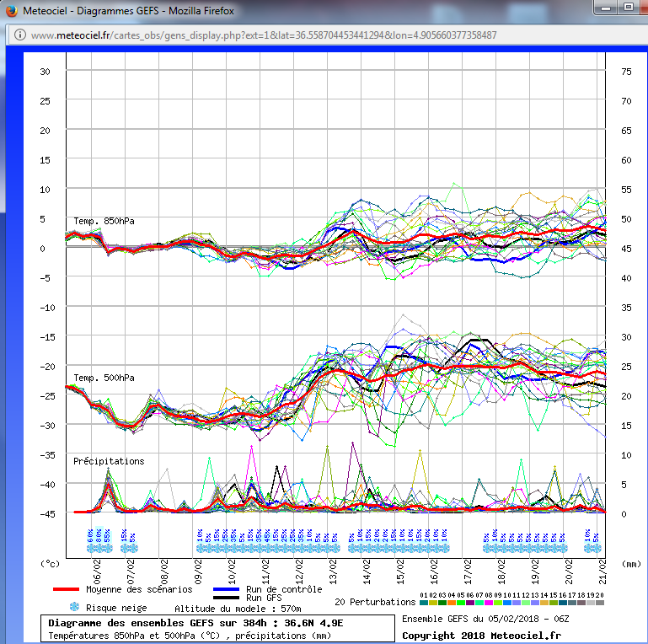This screenshot has height=644, width=648.
Task: Click the 09/02 date label
Action: pos(198,572)
